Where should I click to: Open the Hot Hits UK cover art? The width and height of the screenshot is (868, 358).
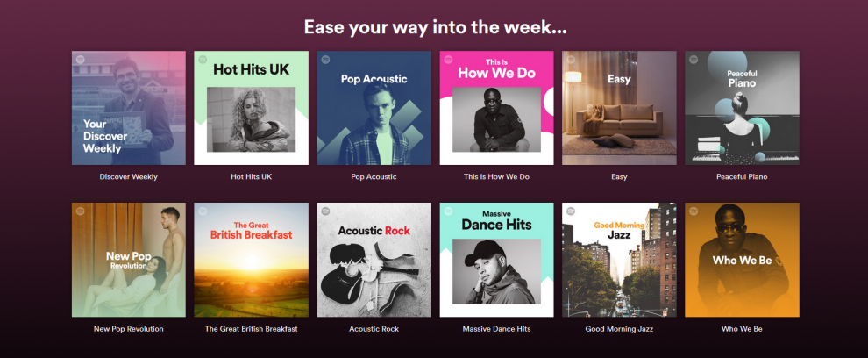(251, 108)
